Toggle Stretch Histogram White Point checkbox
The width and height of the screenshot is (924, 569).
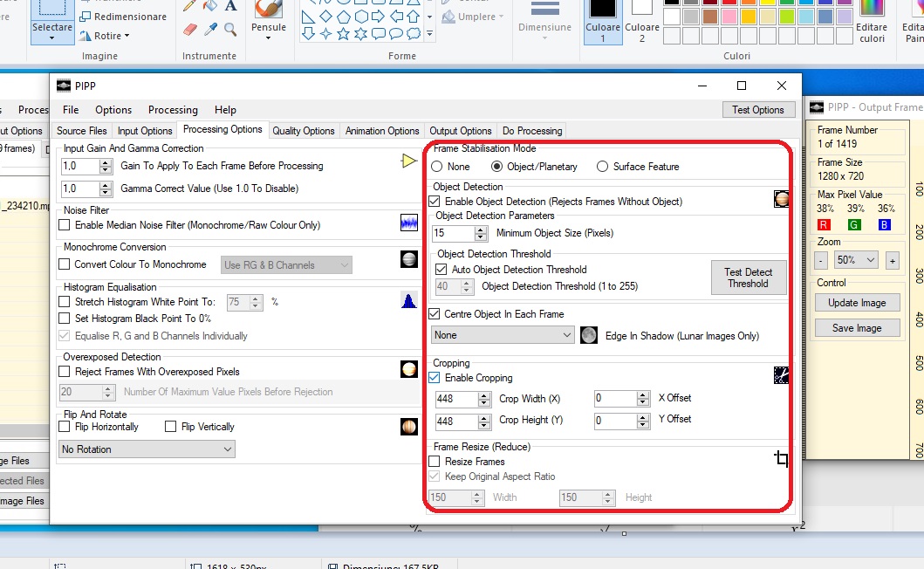click(65, 302)
